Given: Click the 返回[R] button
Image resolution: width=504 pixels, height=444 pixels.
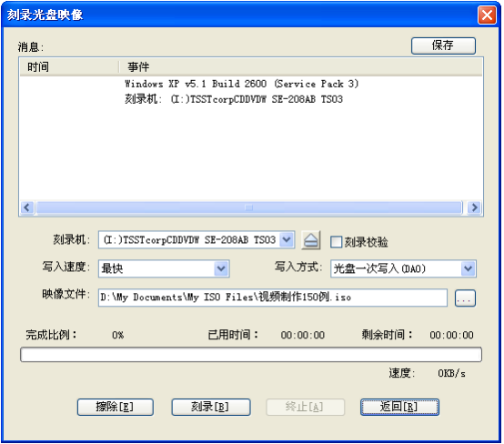Looking at the screenshot, I should pyautogui.click(x=399, y=407).
